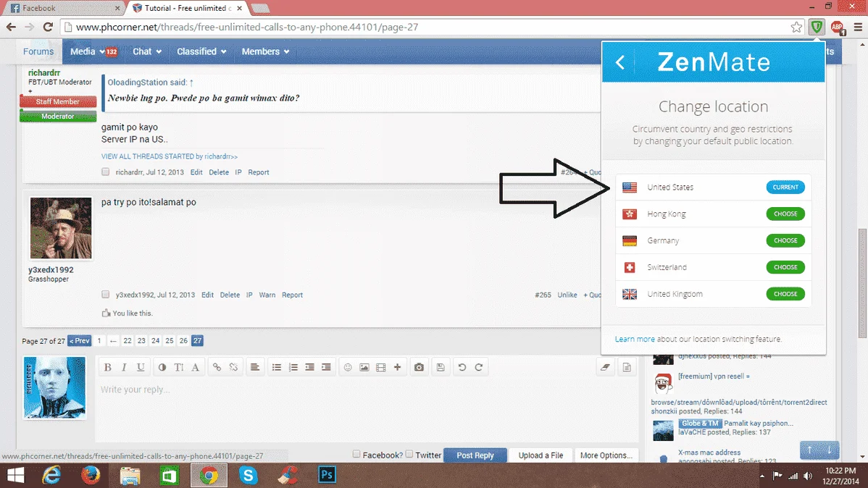Save draft with floppy disk icon

[x=441, y=367]
